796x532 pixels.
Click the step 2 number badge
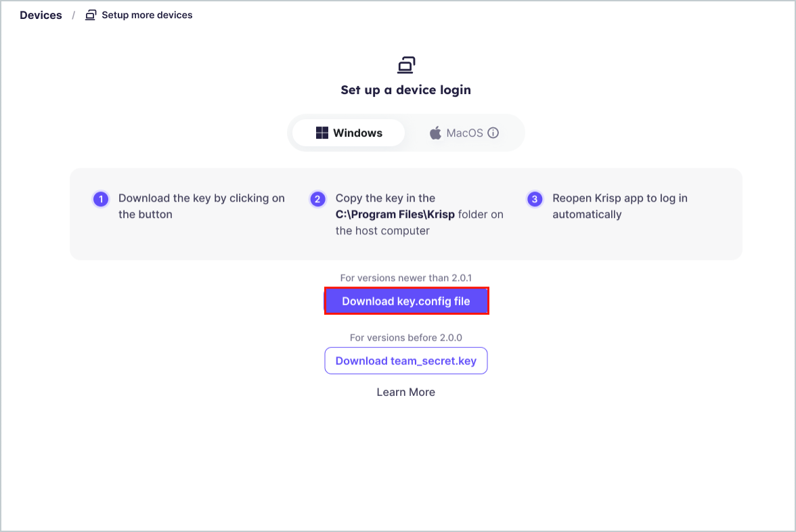coord(318,199)
